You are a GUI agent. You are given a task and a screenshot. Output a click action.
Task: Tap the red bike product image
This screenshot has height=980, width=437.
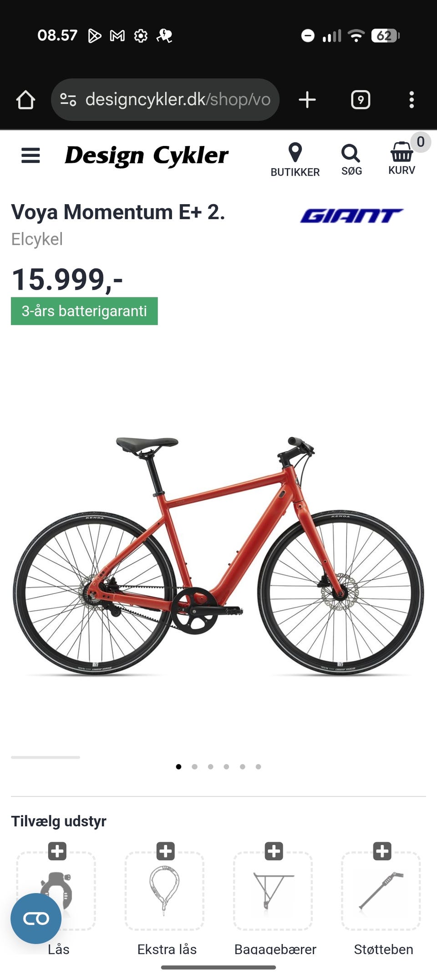218,556
